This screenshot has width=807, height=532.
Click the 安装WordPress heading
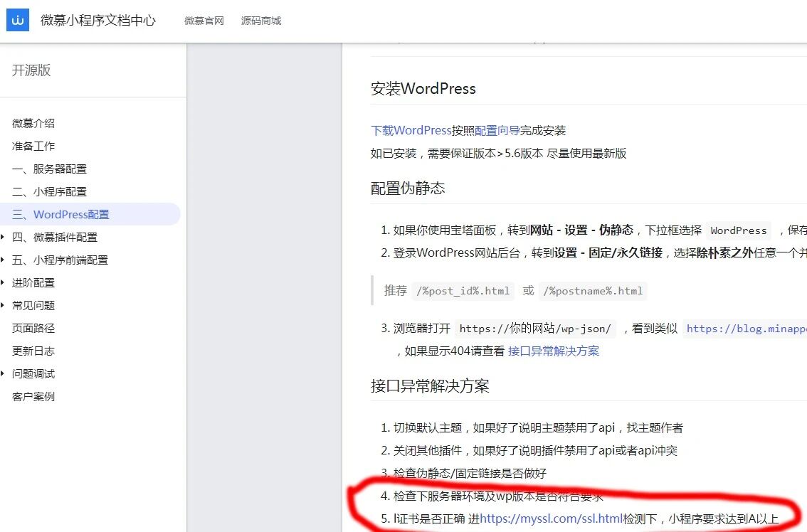[x=423, y=88]
